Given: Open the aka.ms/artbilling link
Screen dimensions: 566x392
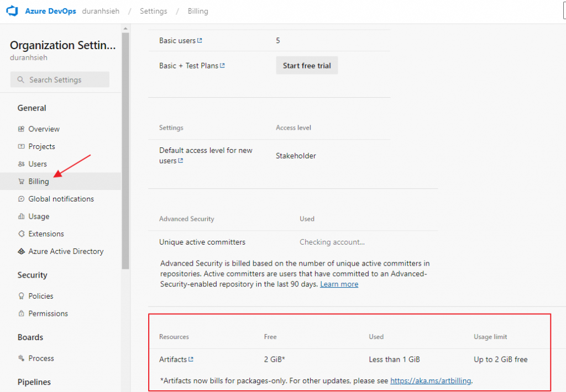Looking at the screenshot, I should click(x=431, y=380).
